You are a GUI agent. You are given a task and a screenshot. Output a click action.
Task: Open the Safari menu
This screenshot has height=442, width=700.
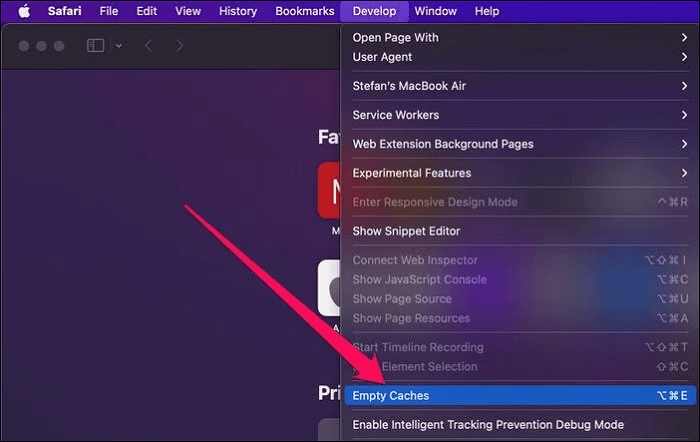click(65, 11)
